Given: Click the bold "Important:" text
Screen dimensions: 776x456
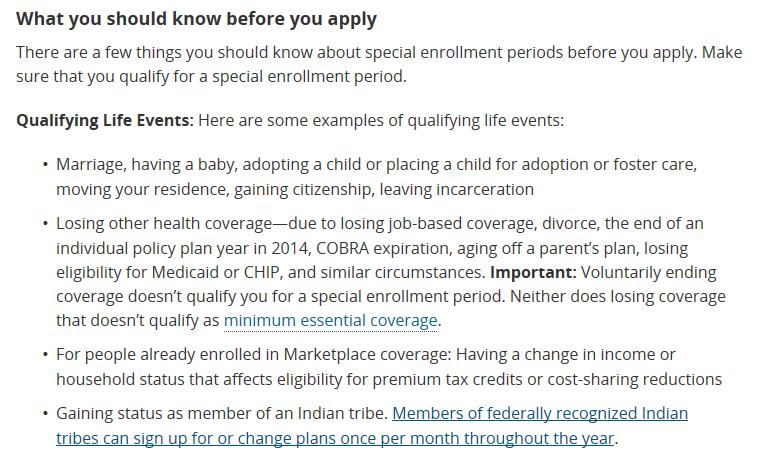Looking at the screenshot, I should [533, 273].
